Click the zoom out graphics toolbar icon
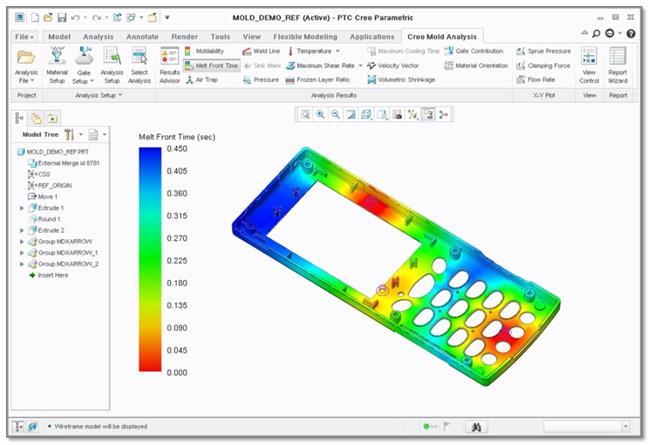 click(x=335, y=114)
